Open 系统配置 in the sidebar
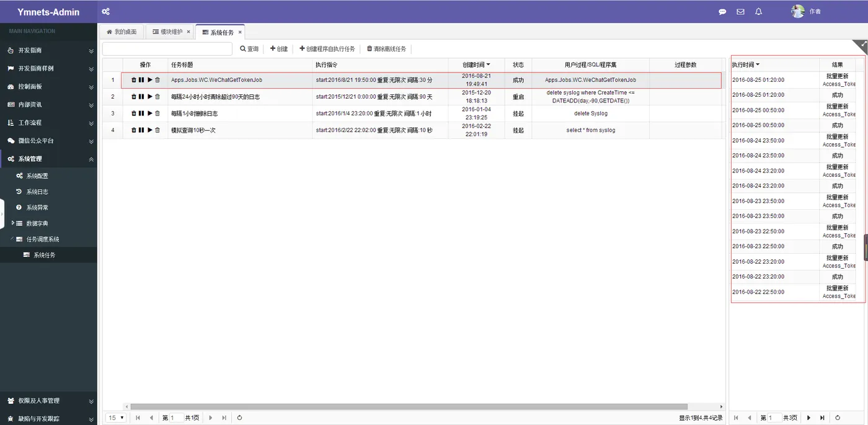Viewport: 868px width, 425px height. tap(37, 176)
